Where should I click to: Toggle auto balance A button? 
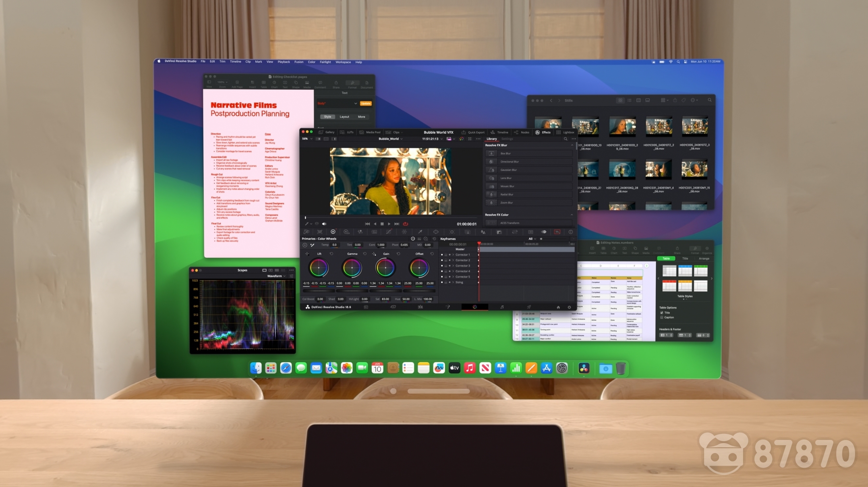(305, 245)
